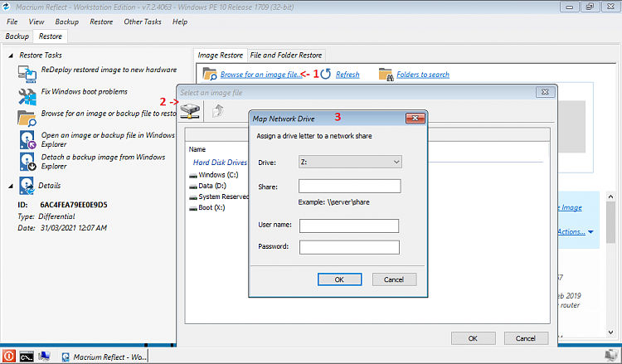The height and width of the screenshot is (364, 622).
Task: Click the Fix Windows boot problems icon
Action: coord(27,96)
